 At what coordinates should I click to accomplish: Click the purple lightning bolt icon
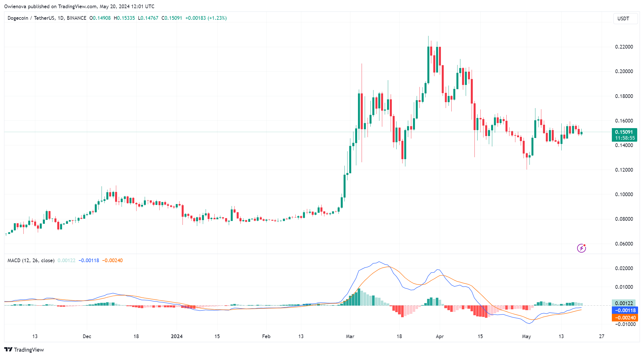(581, 248)
